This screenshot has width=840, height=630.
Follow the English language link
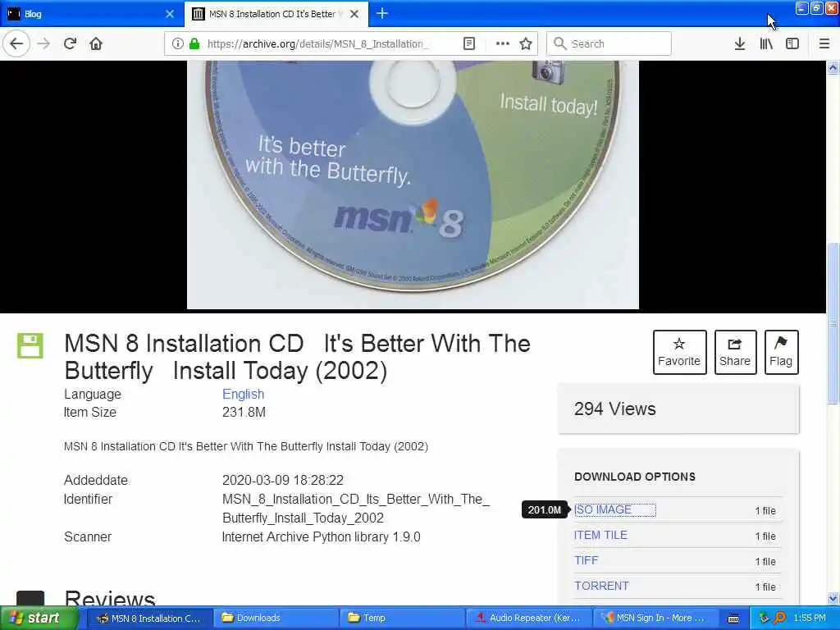pyautogui.click(x=243, y=395)
